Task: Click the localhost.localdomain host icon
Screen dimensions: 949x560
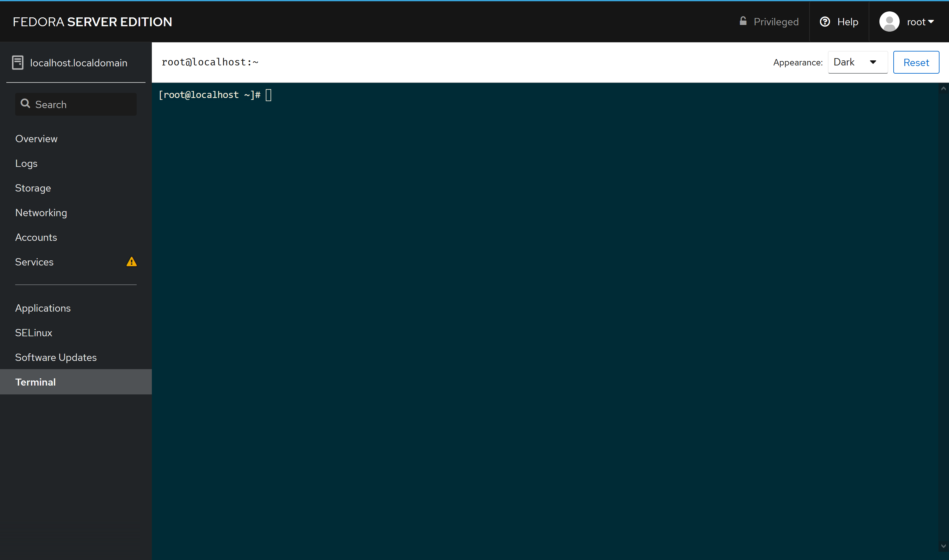Action: [18, 62]
